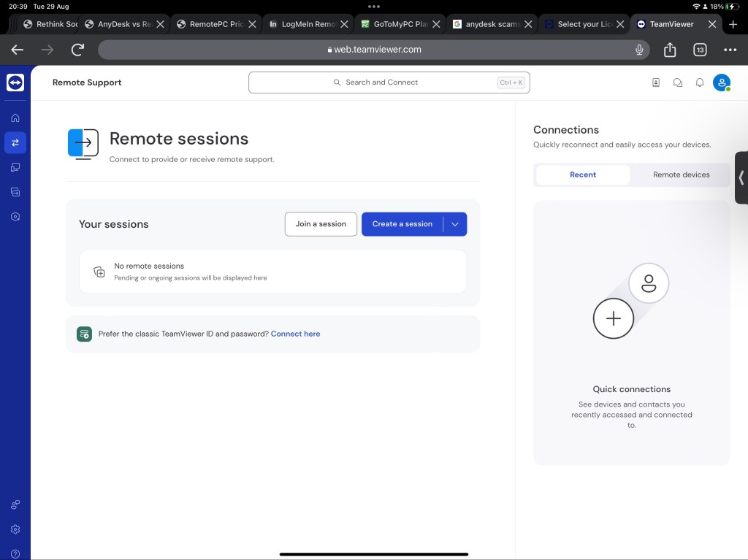Open the tab overview showing 13 tabs
The image size is (748, 560).
point(700,50)
